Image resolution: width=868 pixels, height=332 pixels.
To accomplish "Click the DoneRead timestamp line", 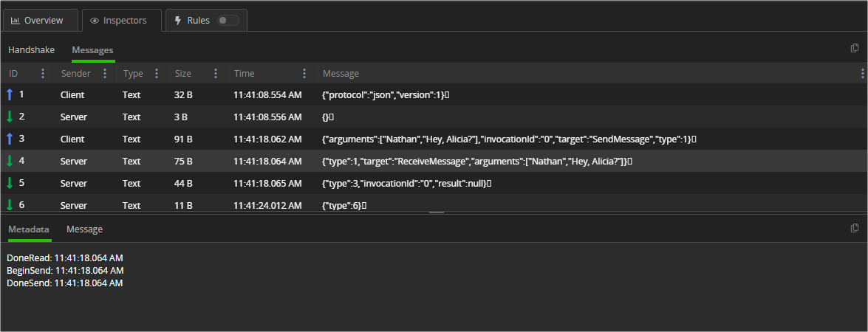I will click(65, 258).
